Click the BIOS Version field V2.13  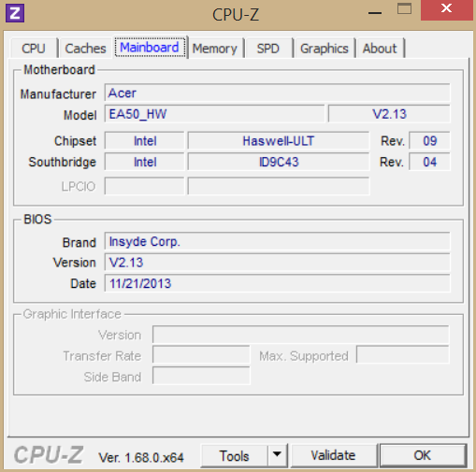click(x=277, y=262)
